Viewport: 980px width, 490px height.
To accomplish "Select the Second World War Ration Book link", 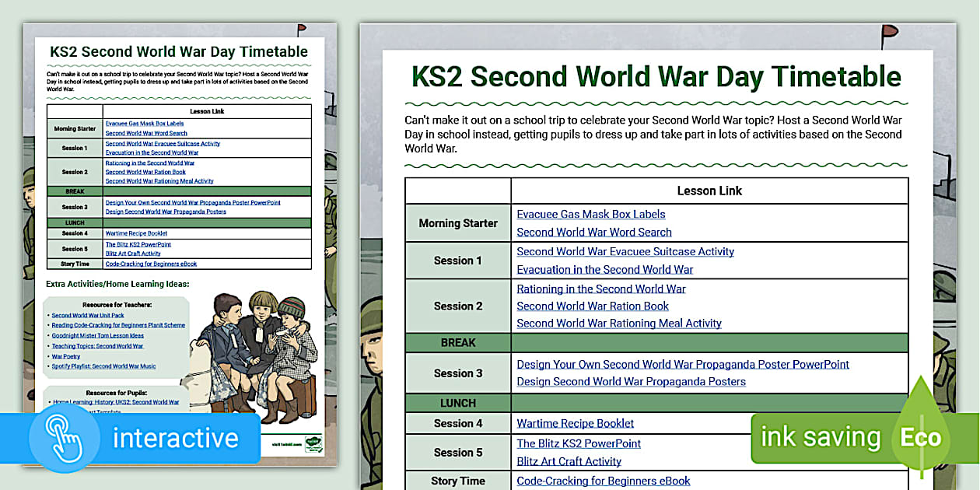I will click(x=593, y=306).
